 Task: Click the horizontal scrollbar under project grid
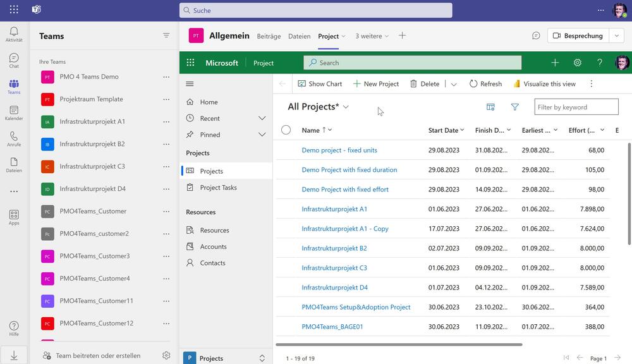pos(398,344)
